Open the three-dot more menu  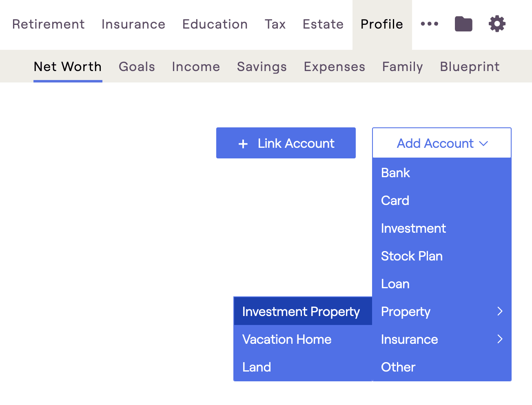click(430, 24)
